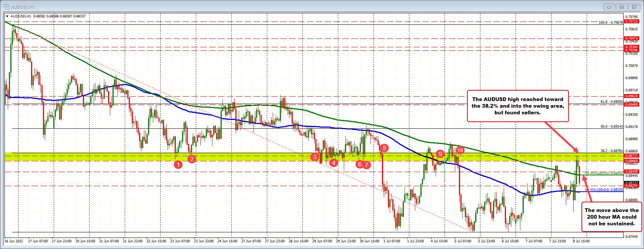Click the 0.70723 red price label on the axis
This screenshot has height=249, width=644.
pos(631,21)
